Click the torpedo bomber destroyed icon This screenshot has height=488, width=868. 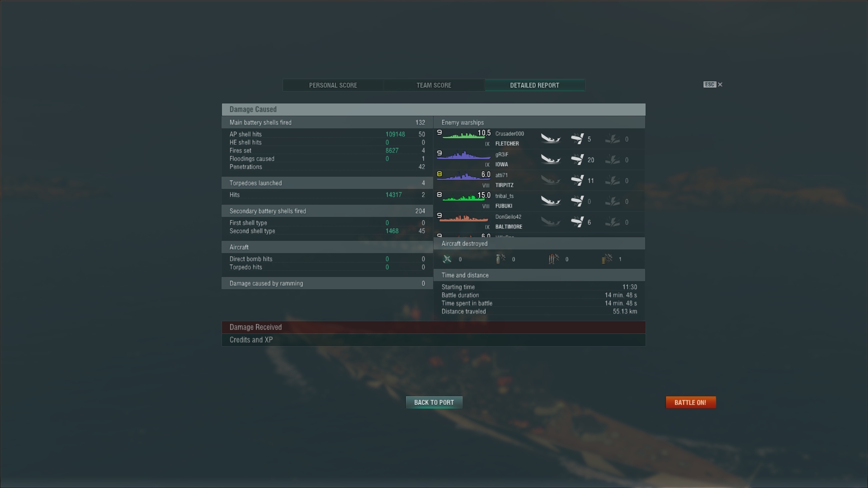(x=554, y=259)
